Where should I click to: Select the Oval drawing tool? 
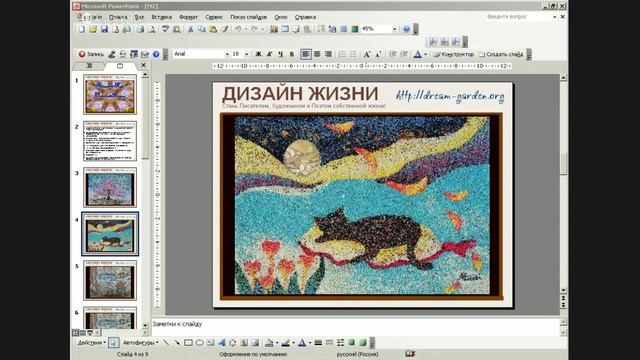(199, 342)
